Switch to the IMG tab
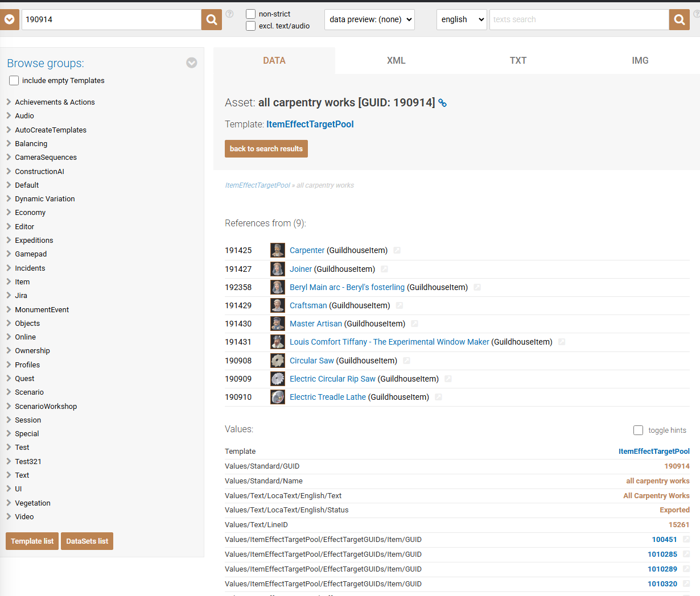This screenshot has height=596, width=700. pyautogui.click(x=640, y=61)
